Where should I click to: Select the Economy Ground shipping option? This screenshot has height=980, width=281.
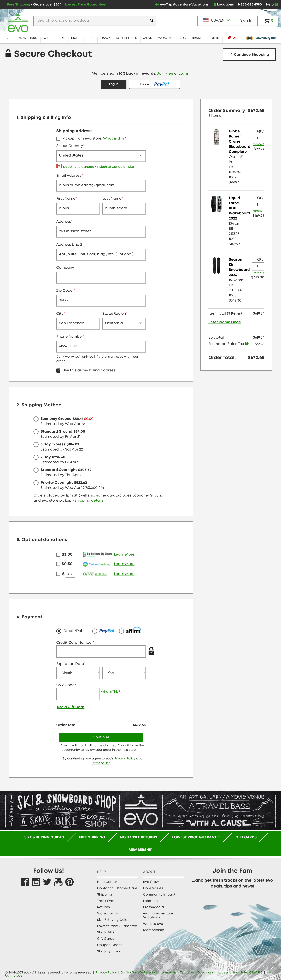pyautogui.click(x=36, y=418)
